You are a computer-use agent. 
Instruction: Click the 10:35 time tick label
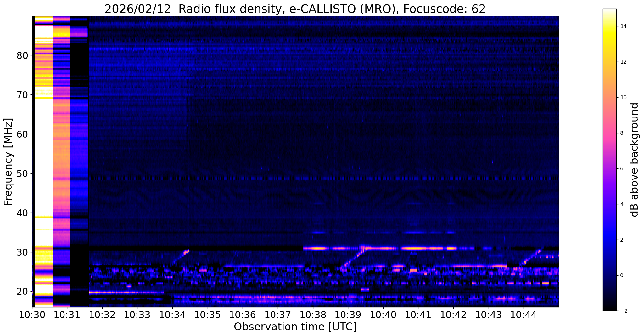(208, 315)
